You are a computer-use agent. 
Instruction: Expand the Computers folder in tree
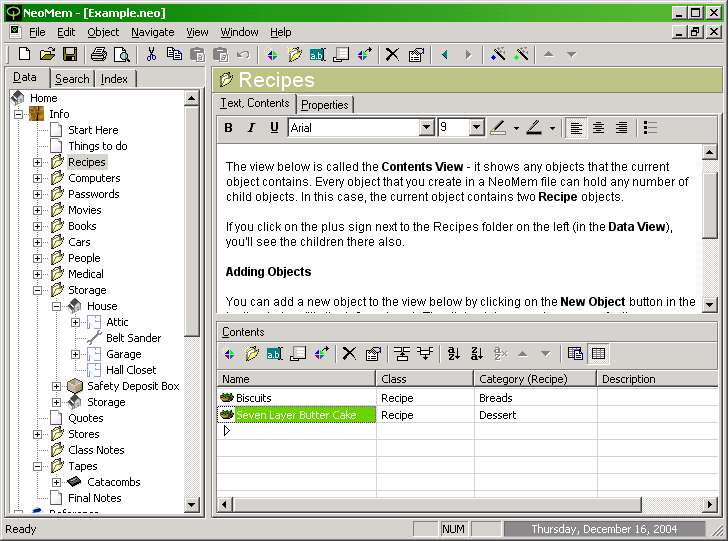[38, 178]
